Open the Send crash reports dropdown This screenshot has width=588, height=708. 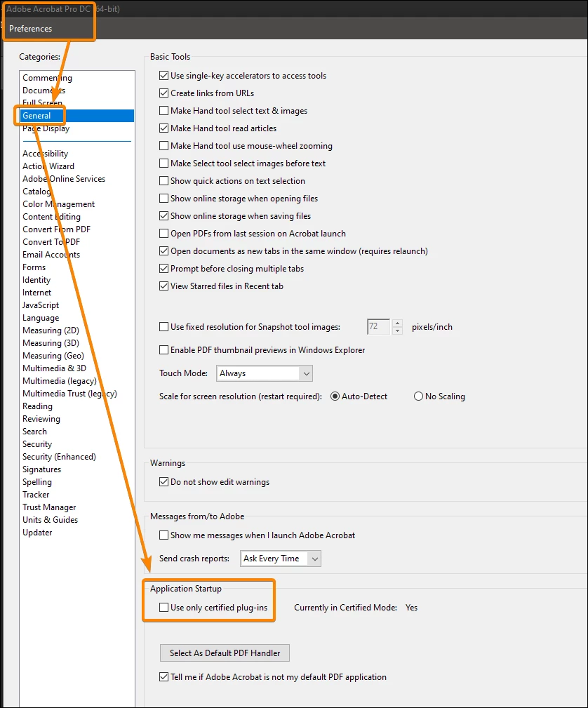click(x=281, y=559)
